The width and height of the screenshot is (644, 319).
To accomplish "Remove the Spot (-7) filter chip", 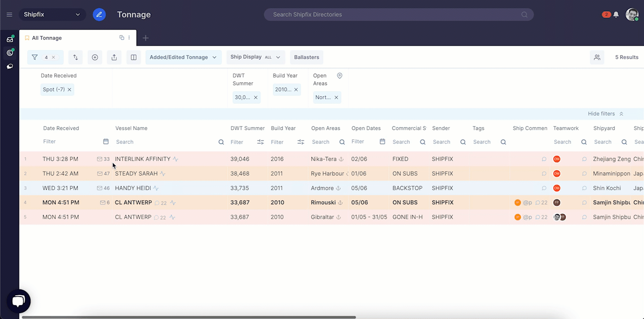I will (69, 90).
